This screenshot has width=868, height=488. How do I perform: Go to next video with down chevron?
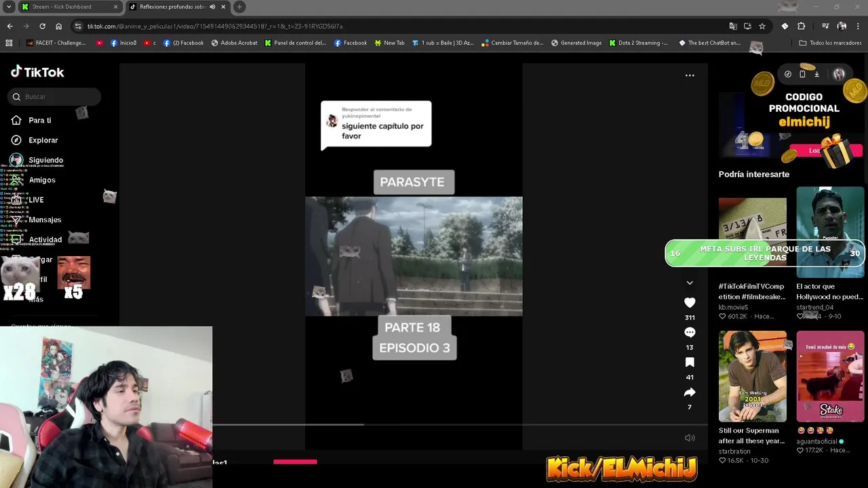[x=690, y=283]
